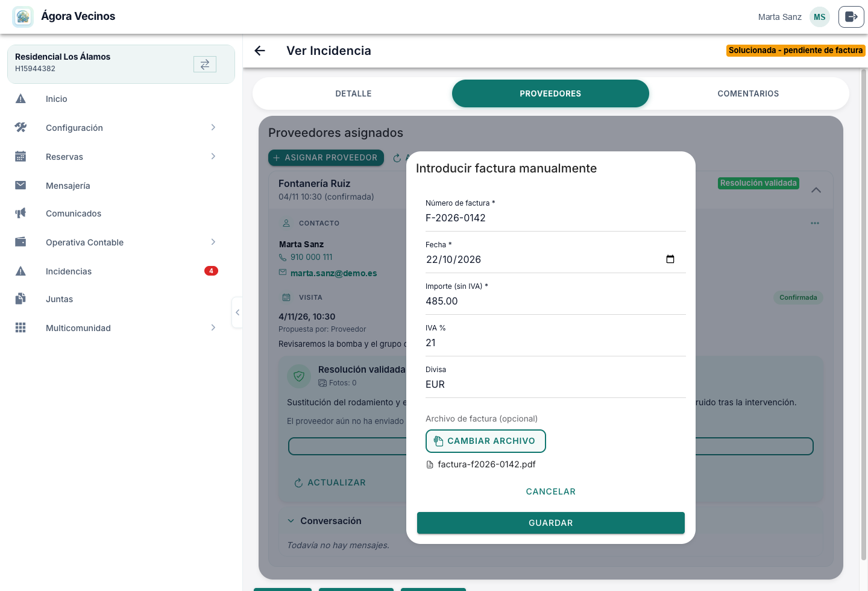Image resolution: width=868 pixels, height=591 pixels.
Task: Click the Operativa Contable wallet icon
Action: pos(20,242)
